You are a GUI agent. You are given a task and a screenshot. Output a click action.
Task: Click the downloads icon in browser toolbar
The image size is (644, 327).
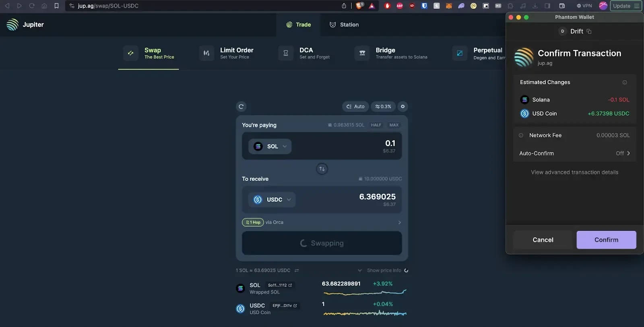tap(535, 6)
